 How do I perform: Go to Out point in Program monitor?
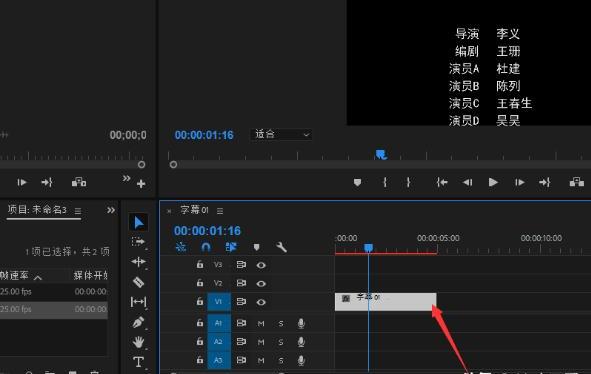point(544,182)
